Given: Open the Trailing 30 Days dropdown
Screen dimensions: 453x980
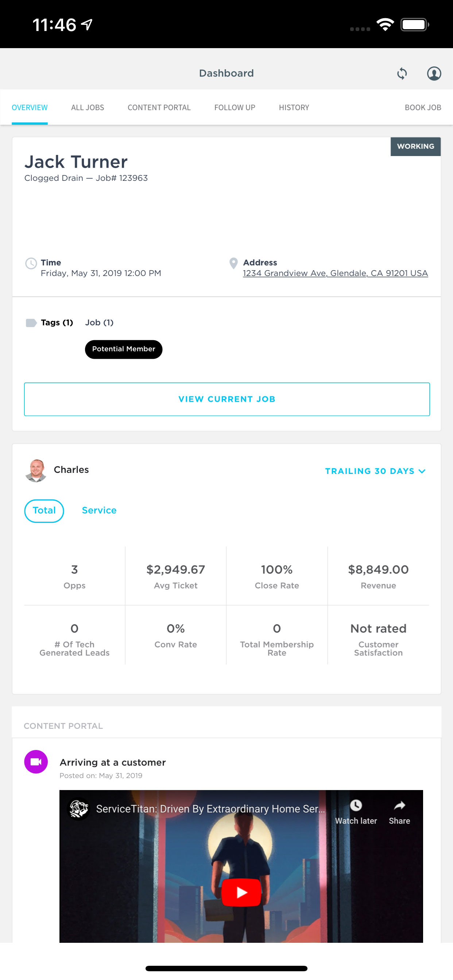Looking at the screenshot, I should 375,471.
